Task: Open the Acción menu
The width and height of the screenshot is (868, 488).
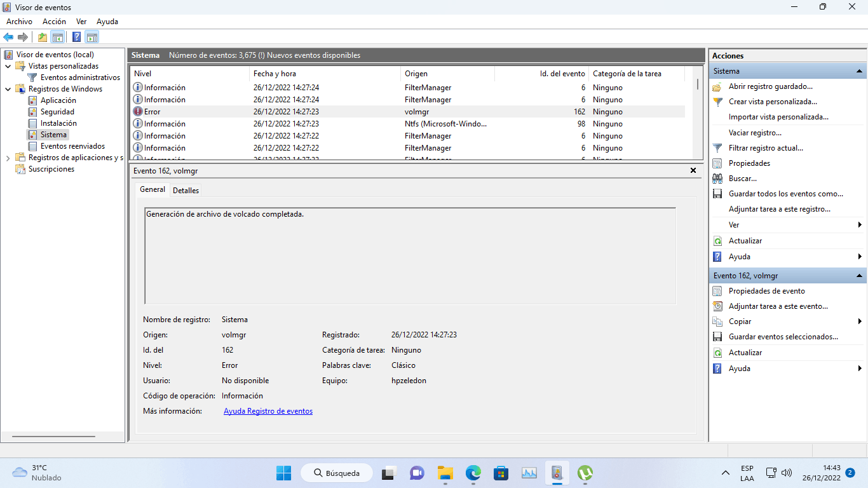Action: [x=54, y=22]
